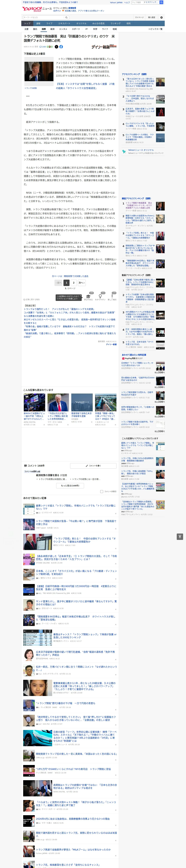Click the ウェブ検索 input field

coord(137,2)
